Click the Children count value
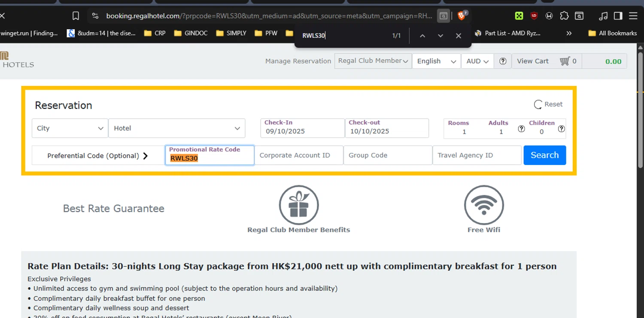644x318 pixels. click(541, 132)
